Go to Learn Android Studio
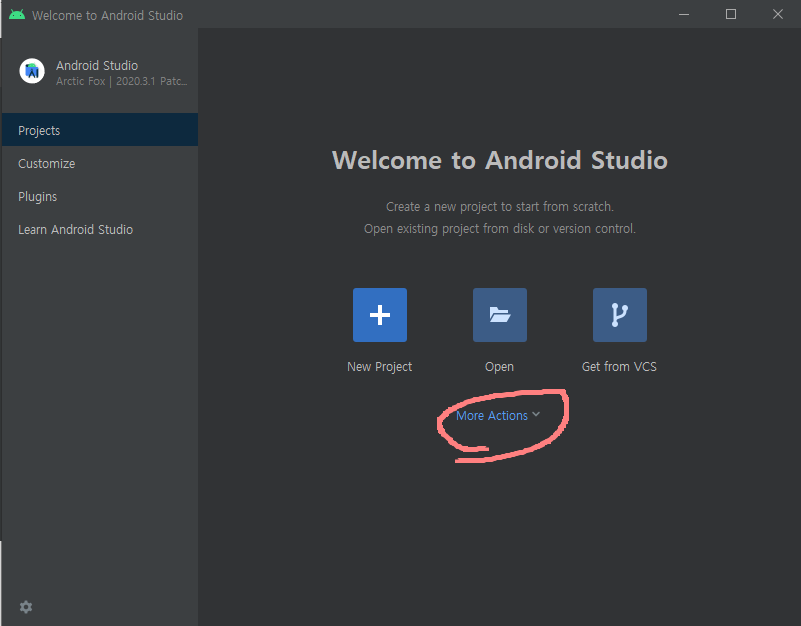This screenshot has height=626, width=801. pos(100,229)
